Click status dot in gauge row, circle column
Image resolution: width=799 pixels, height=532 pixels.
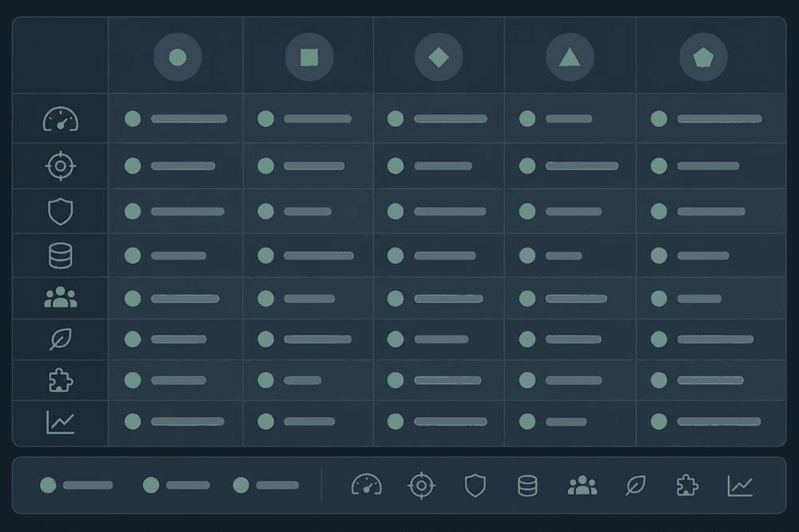(133, 119)
